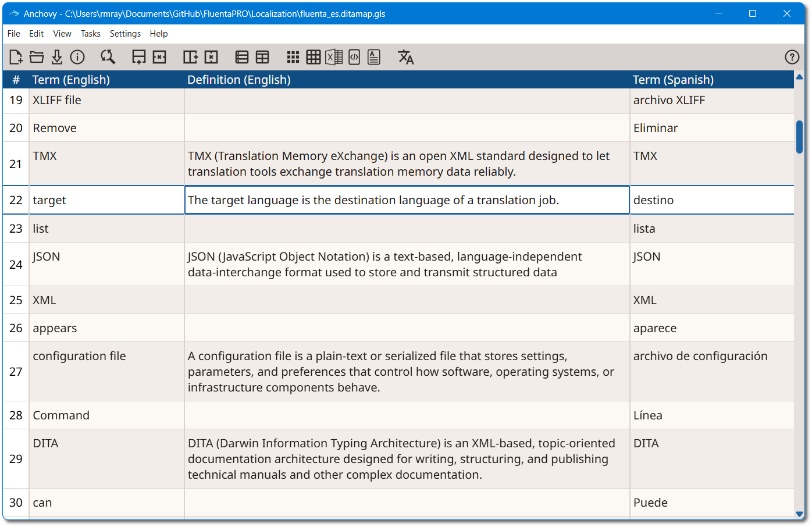Select row number 27
Screen dimensions: 812x527
(16, 372)
